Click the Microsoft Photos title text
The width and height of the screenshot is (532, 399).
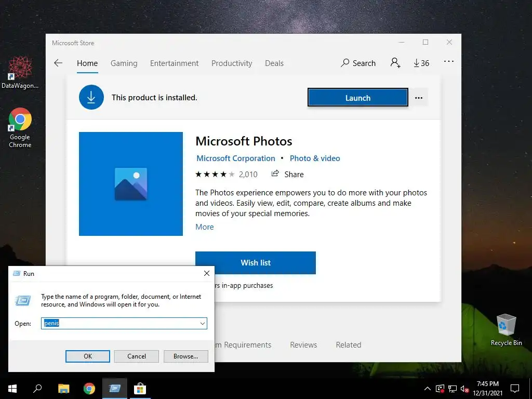point(244,141)
